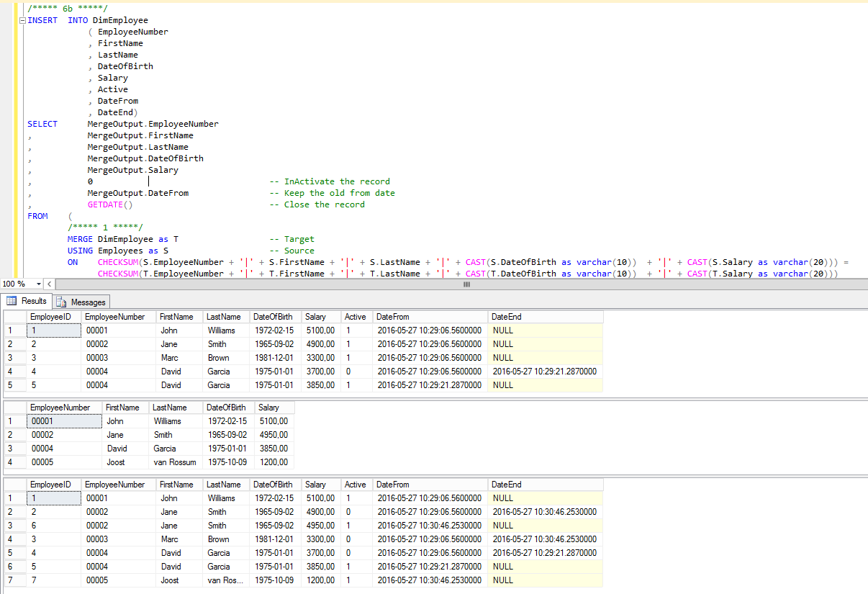
Task: Click the left scroll arrow below the query editor
Action: point(49,284)
